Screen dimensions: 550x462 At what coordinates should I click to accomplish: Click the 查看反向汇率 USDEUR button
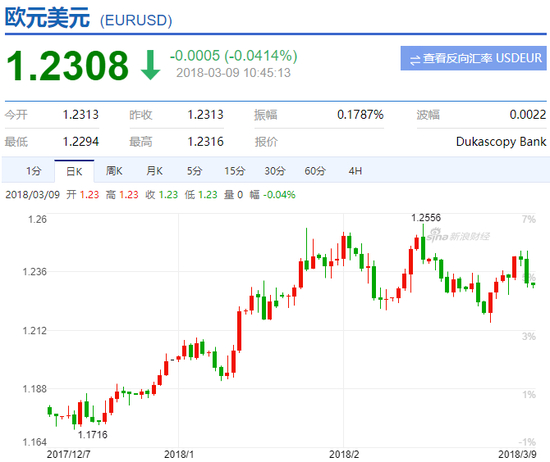474,58
